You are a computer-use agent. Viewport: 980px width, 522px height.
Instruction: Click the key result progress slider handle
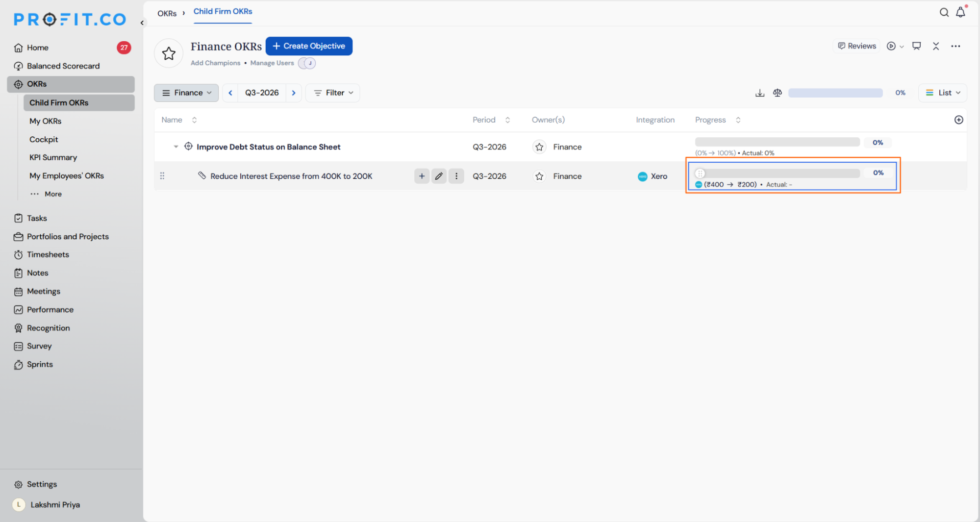(x=700, y=173)
